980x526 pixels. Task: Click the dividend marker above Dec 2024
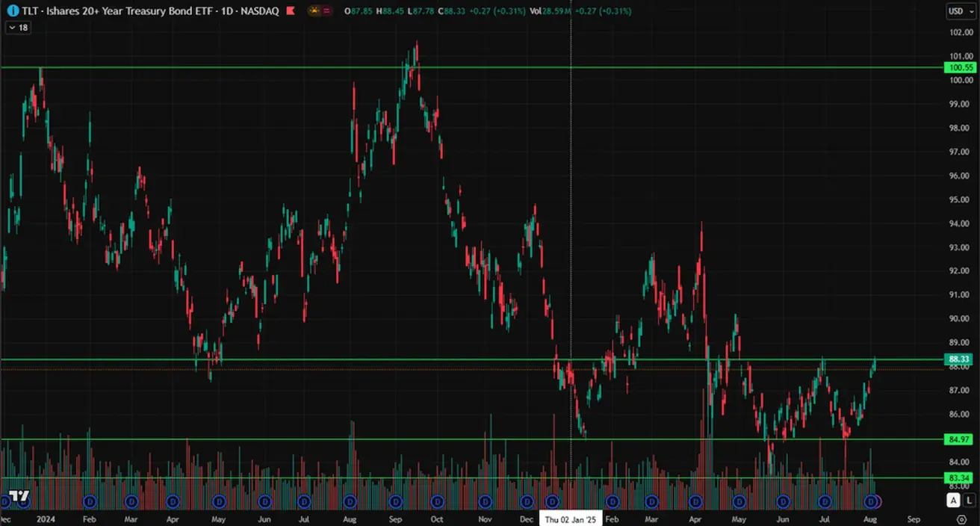527,501
